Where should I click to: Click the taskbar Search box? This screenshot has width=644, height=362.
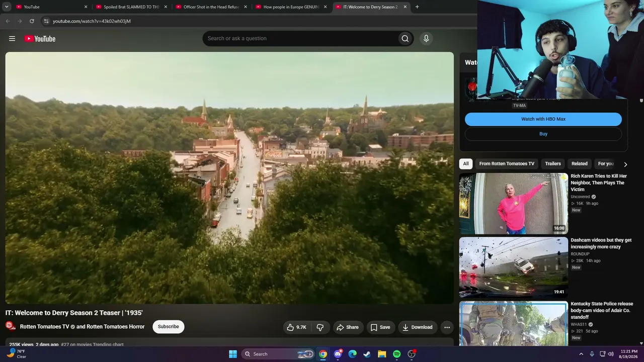click(278, 354)
